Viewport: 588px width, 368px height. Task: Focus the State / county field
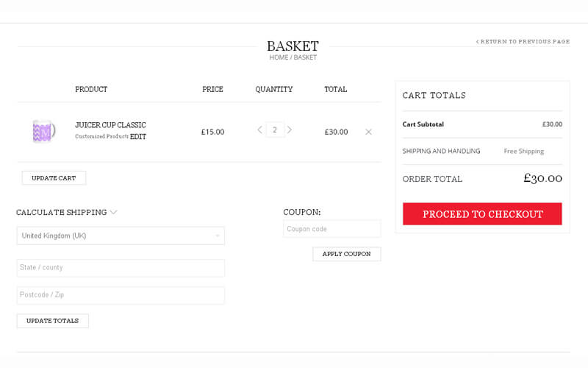[x=121, y=268]
